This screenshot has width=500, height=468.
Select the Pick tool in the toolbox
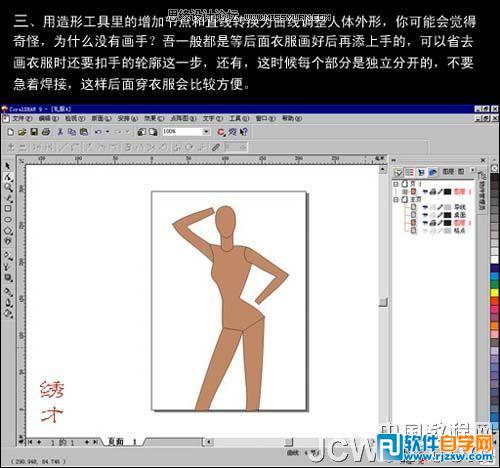8,166
